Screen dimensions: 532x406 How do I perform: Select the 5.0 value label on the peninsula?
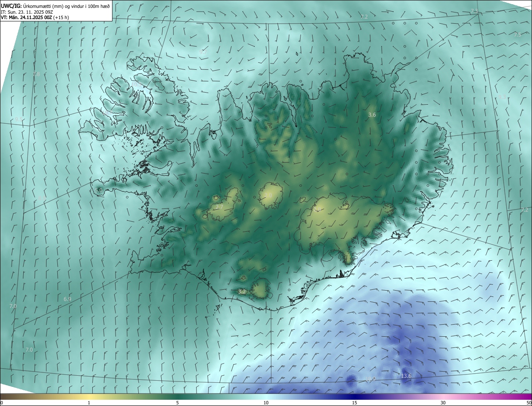(99, 190)
